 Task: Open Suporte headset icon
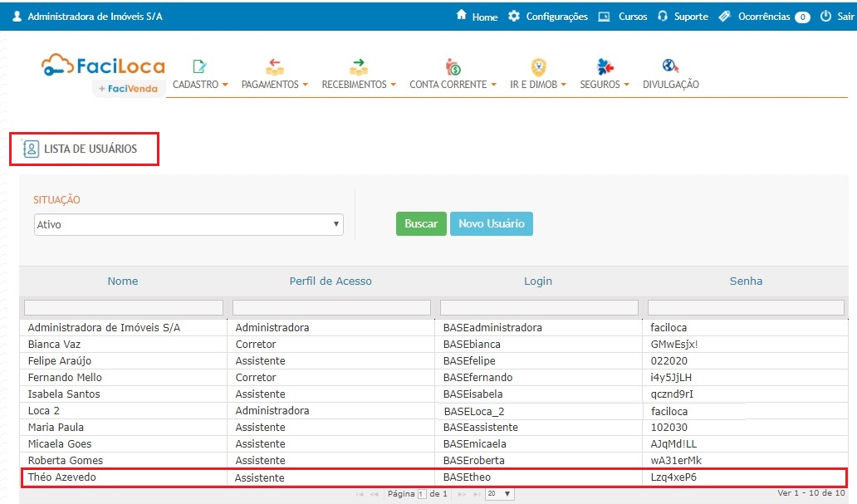click(663, 17)
